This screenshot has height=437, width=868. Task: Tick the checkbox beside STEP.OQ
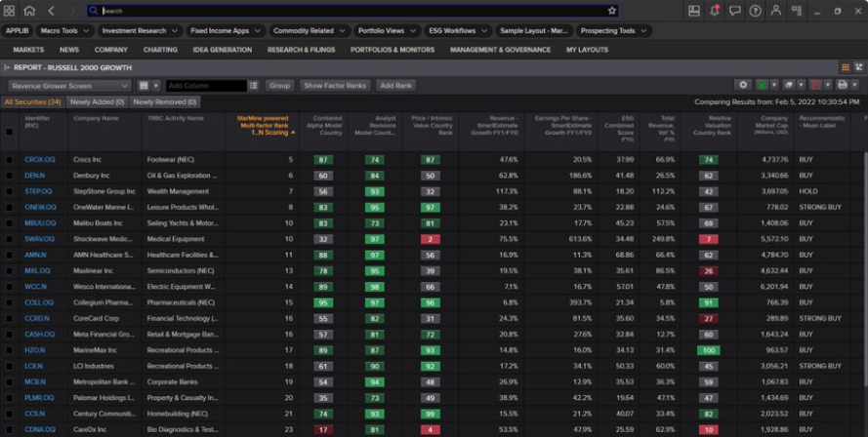pyautogui.click(x=10, y=191)
